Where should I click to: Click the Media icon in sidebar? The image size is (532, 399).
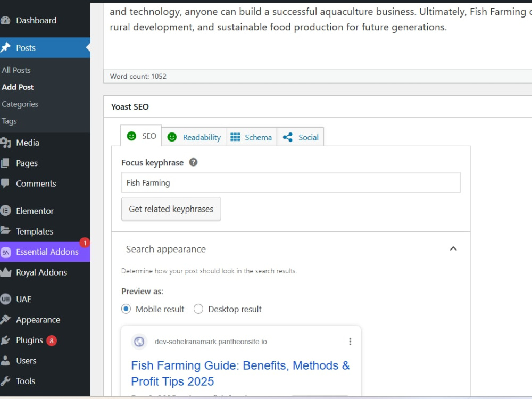point(5,143)
